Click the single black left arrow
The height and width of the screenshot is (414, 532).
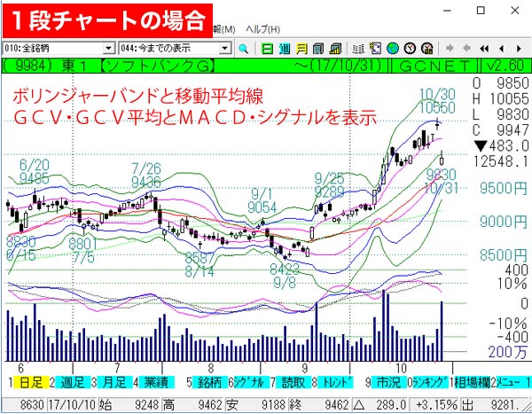tap(502, 49)
